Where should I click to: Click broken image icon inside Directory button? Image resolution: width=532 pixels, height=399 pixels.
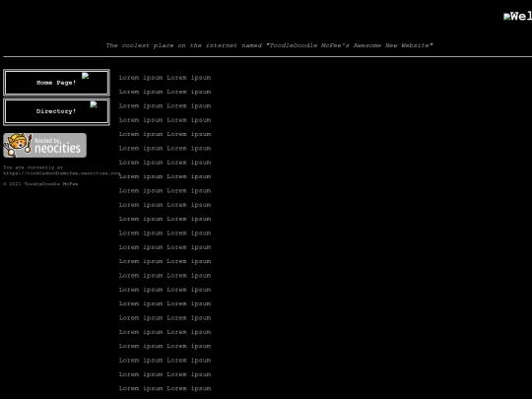click(94, 104)
